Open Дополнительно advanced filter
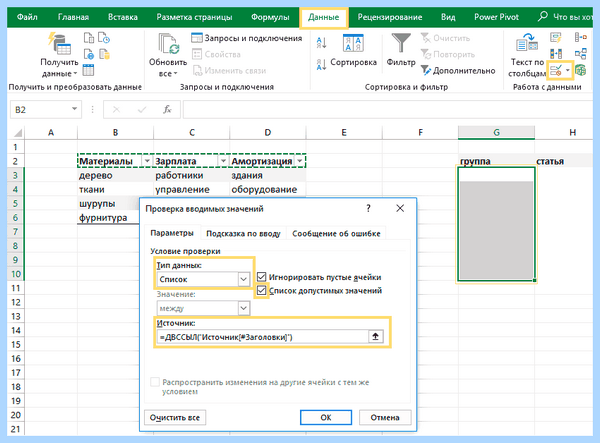 458,70
